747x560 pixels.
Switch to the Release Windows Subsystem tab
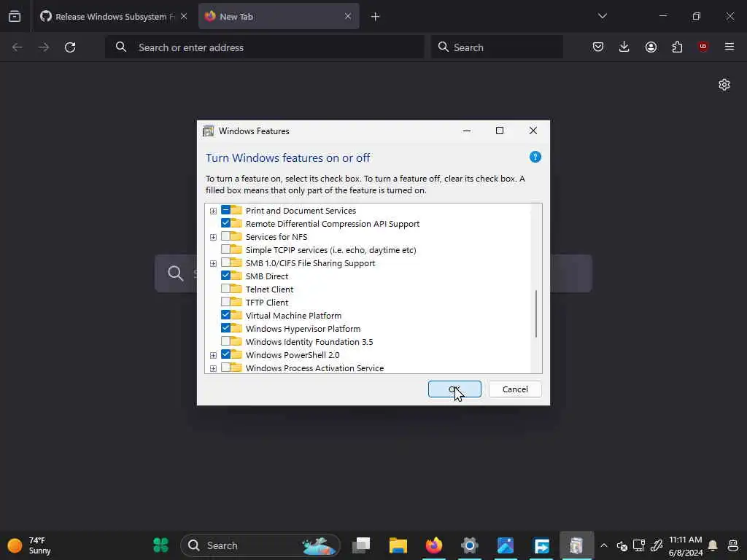click(x=114, y=16)
